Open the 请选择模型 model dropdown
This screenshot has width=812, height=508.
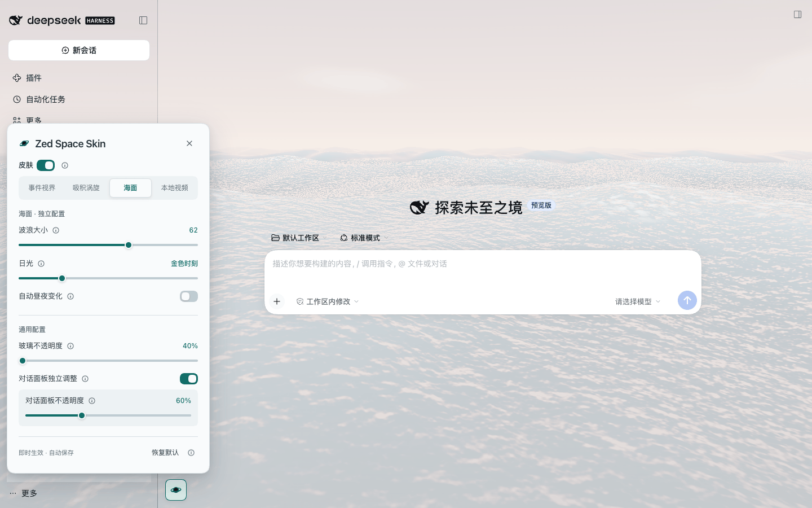[638, 301]
